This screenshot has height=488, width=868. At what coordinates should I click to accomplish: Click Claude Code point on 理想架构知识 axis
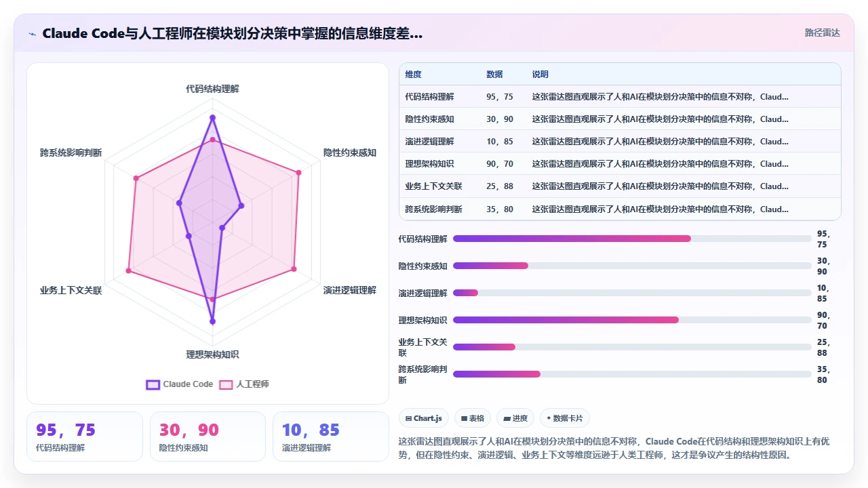click(212, 321)
